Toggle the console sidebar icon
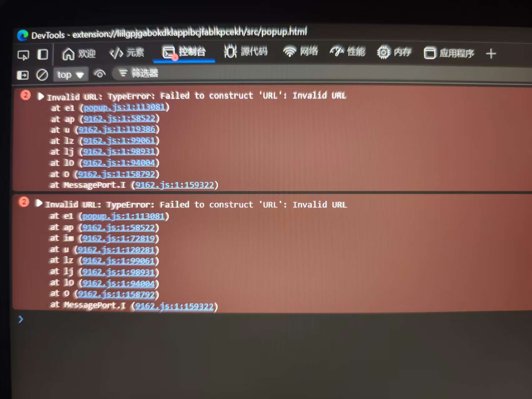532x399 pixels. pos(23,75)
